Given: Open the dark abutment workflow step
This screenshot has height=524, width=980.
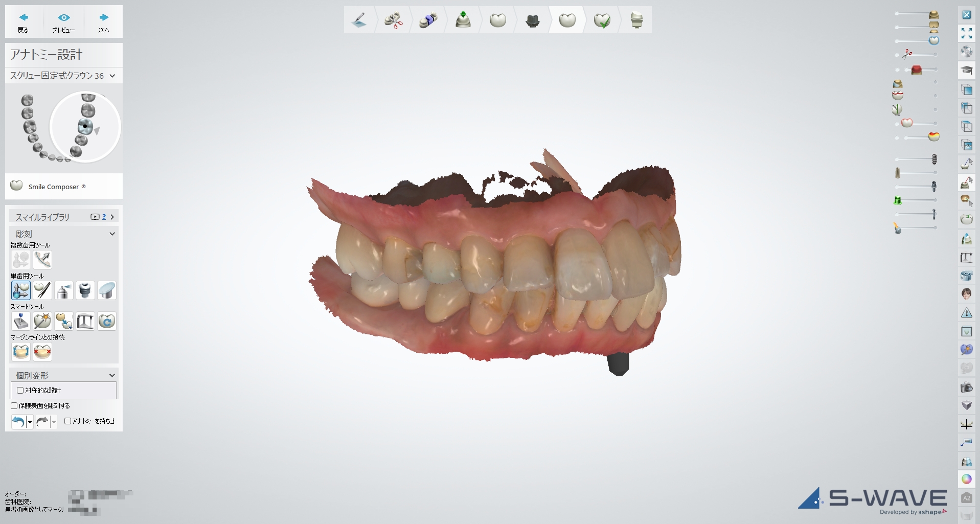Looking at the screenshot, I should tap(533, 20).
